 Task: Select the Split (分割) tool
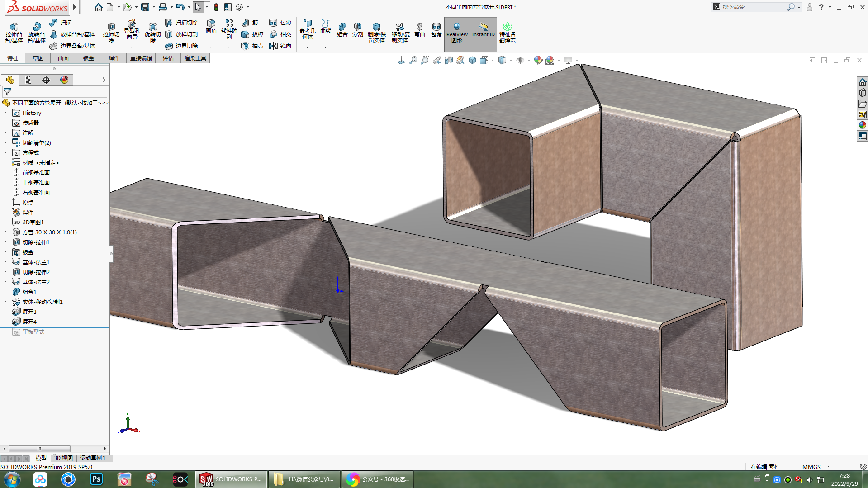358,29
